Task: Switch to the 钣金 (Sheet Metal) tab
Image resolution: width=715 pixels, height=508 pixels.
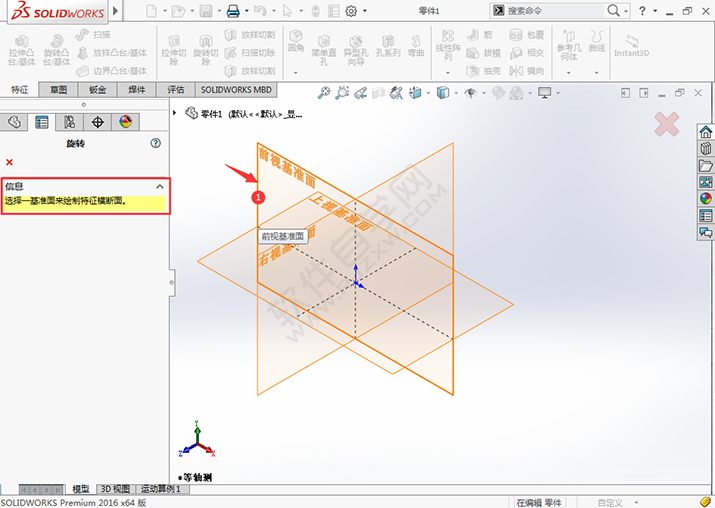Action: pyautogui.click(x=97, y=90)
